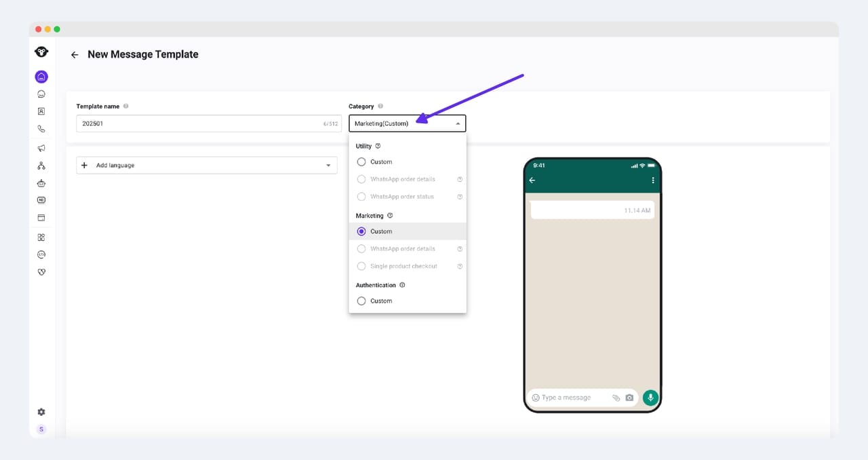Image resolution: width=868 pixels, height=460 pixels.
Task: Open the workflow hierarchy icon in sidebar
Action: (x=41, y=166)
